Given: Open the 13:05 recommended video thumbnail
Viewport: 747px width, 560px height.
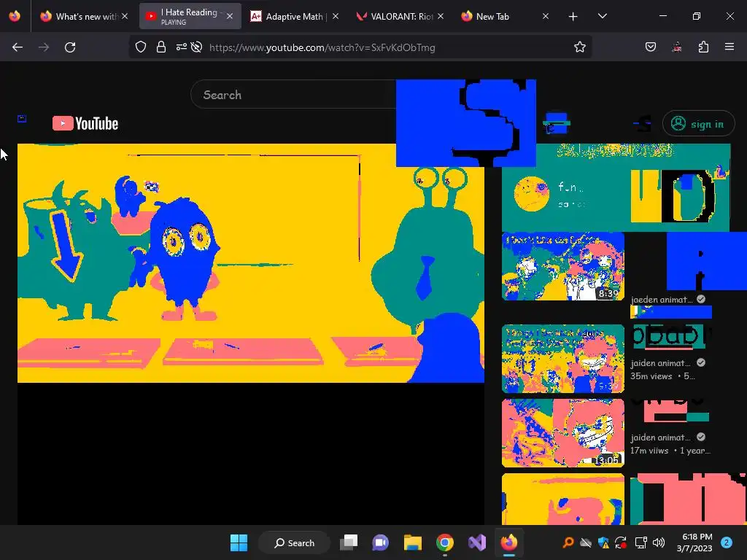Looking at the screenshot, I should (562, 433).
